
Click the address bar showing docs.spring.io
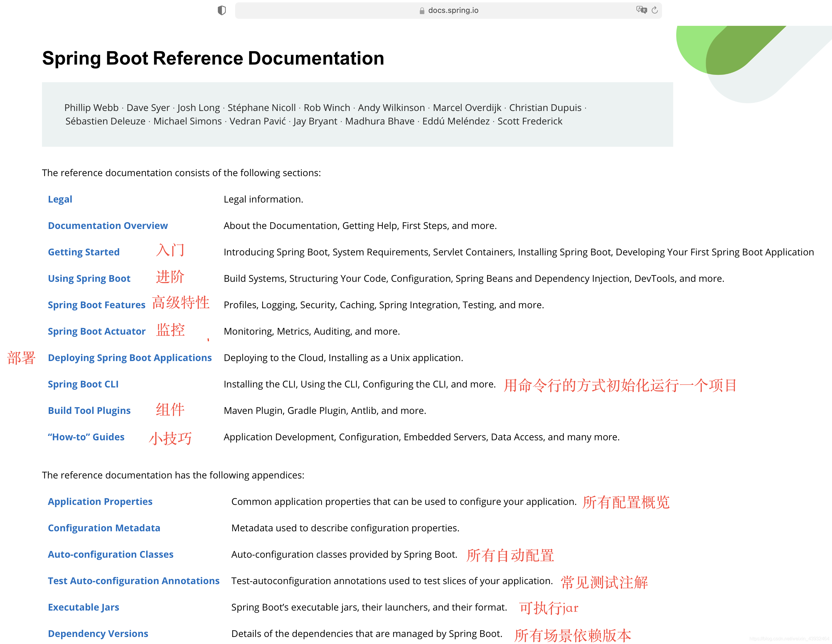(x=453, y=10)
